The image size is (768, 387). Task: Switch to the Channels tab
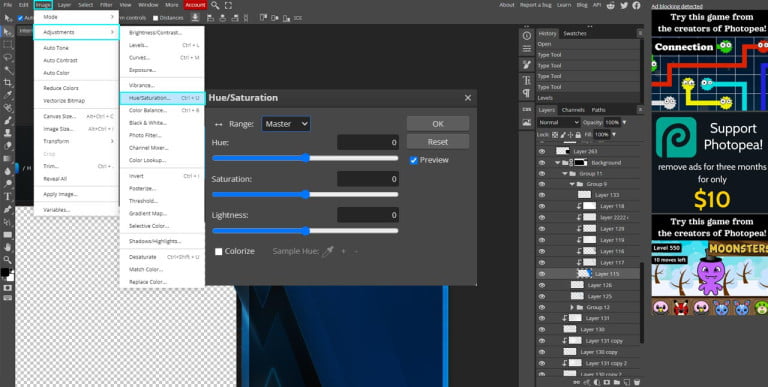tap(573, 110)
